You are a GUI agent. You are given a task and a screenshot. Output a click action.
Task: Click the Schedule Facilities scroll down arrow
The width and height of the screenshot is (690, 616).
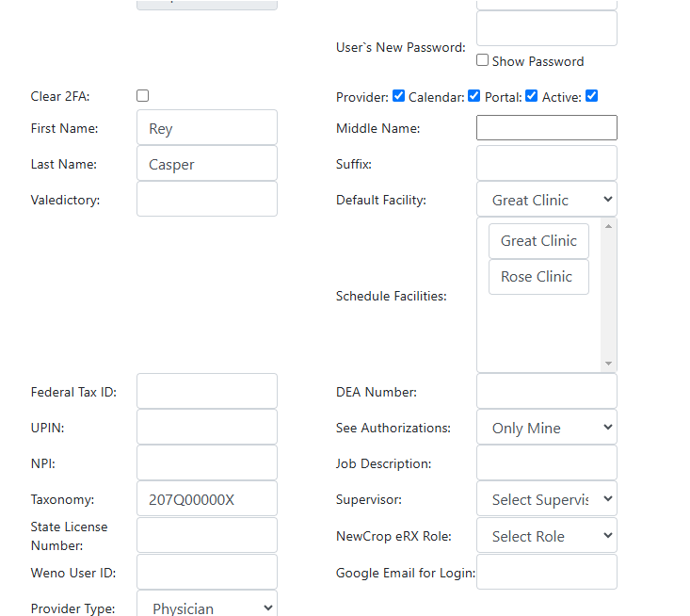click(x=609, y=364)
